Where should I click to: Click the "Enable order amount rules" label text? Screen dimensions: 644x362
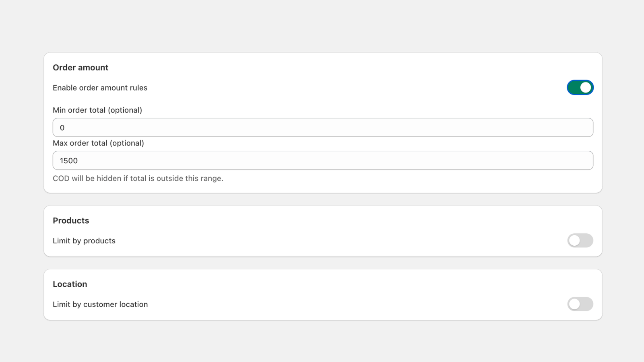tap(100, 88)
